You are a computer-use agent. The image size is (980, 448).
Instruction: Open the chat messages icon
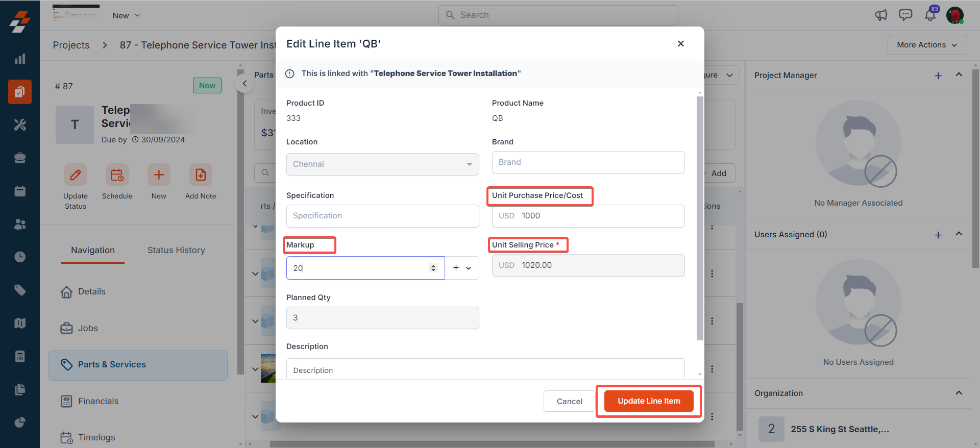point(905,15)
